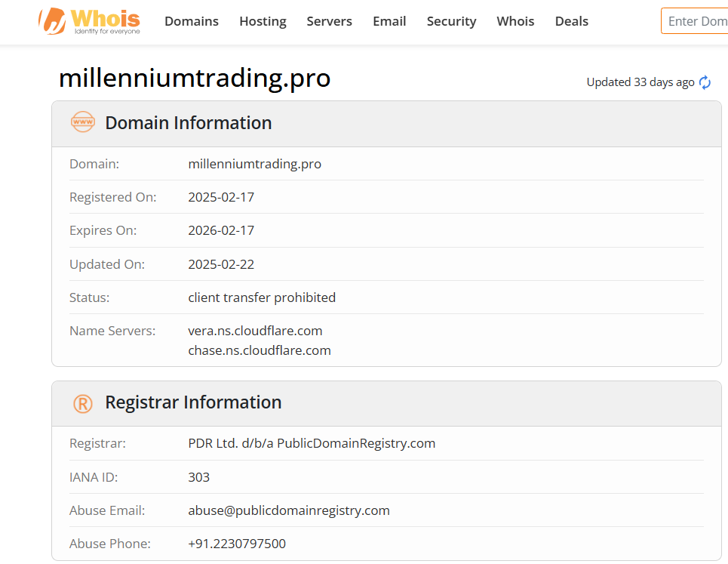Click the Domain Information section header
Viewport: 728px width, 564px height.
[386, 124]
